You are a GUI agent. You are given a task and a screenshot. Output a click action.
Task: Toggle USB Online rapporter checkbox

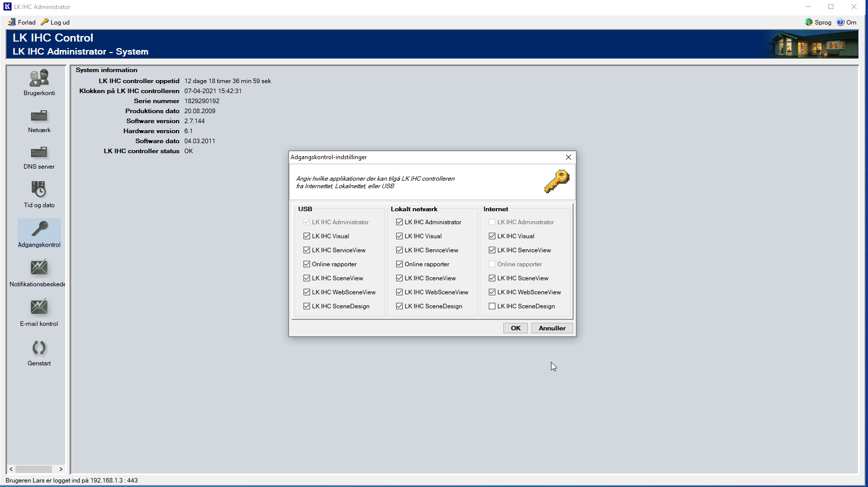click(307, 264)
